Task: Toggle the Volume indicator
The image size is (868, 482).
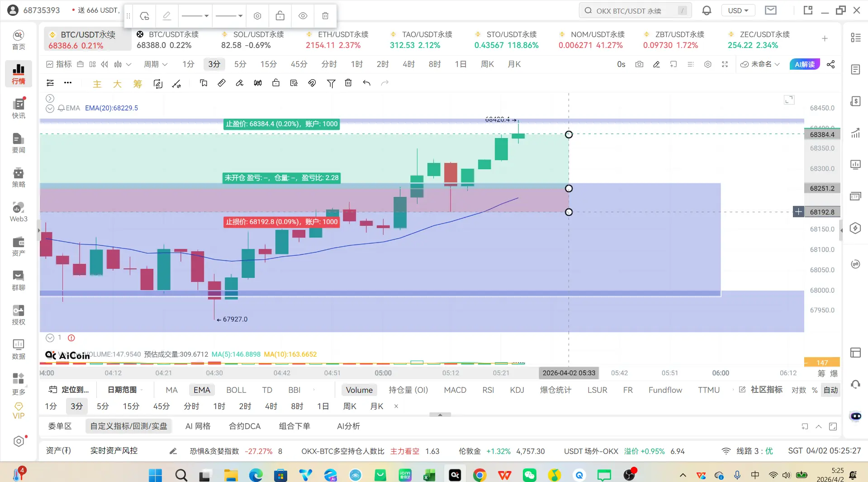Action: (x=359, y=390)
